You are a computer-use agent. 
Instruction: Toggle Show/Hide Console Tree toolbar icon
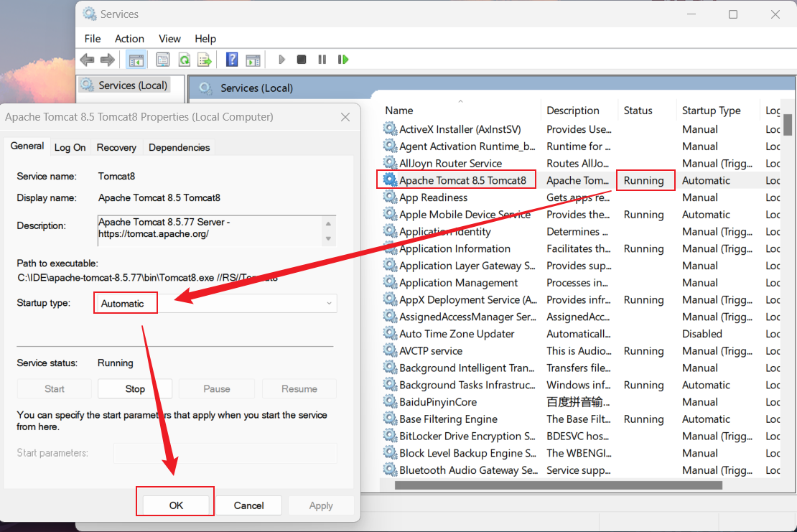136,60
